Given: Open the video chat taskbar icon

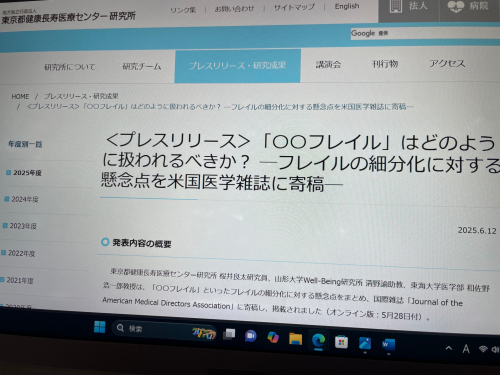Looking at the screenshot, I should [x=251, y=336].
